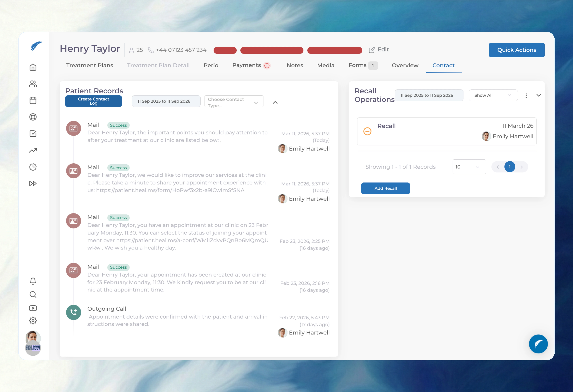Open settings via the gear icon
The width and height of the screenshot is (573, 392).
pos(33,320)
